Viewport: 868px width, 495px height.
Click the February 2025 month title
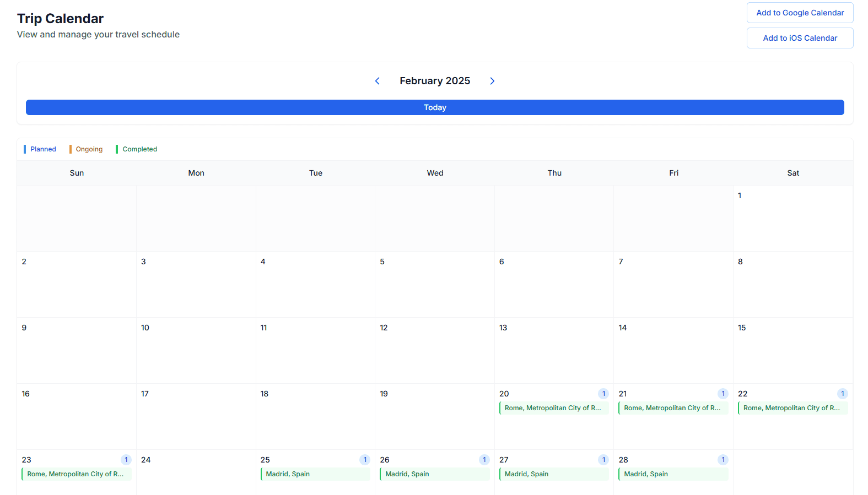tap(435, 81)
